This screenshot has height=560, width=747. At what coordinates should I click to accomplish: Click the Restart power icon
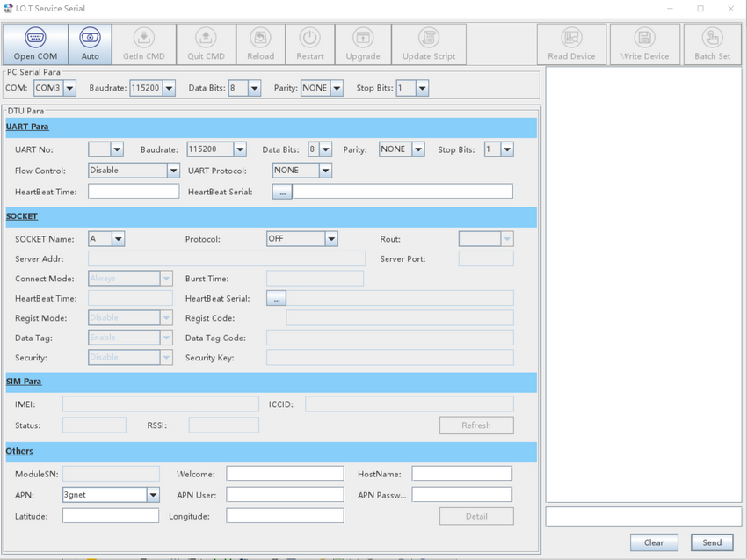point(309,39)
